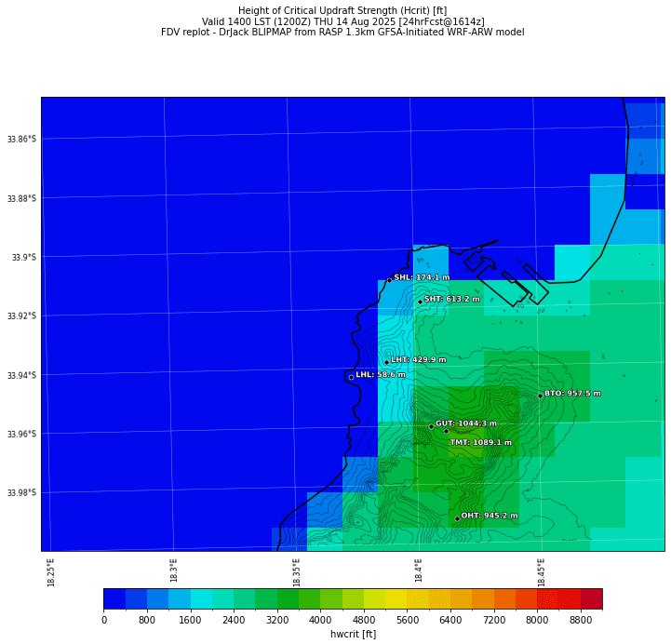Viewport: 671px width, 644px height.
Task: Click the green colorbar segment above 3200
Action: (288, 598)
